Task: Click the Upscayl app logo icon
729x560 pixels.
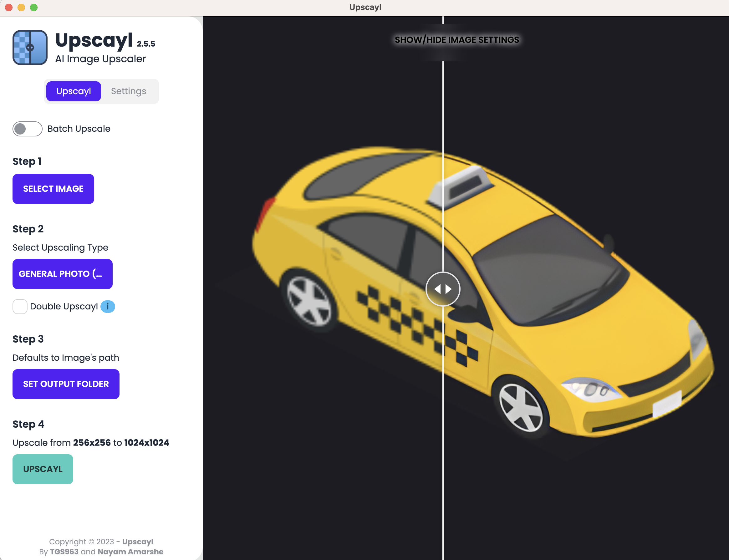Action: click(x=30, y=47)
